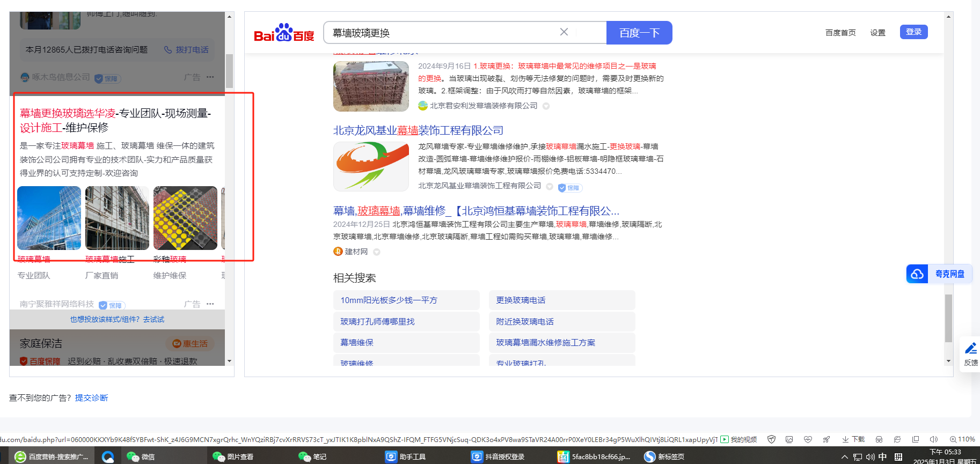Click the results page scroll-up arrow

[x=948, y=17]
